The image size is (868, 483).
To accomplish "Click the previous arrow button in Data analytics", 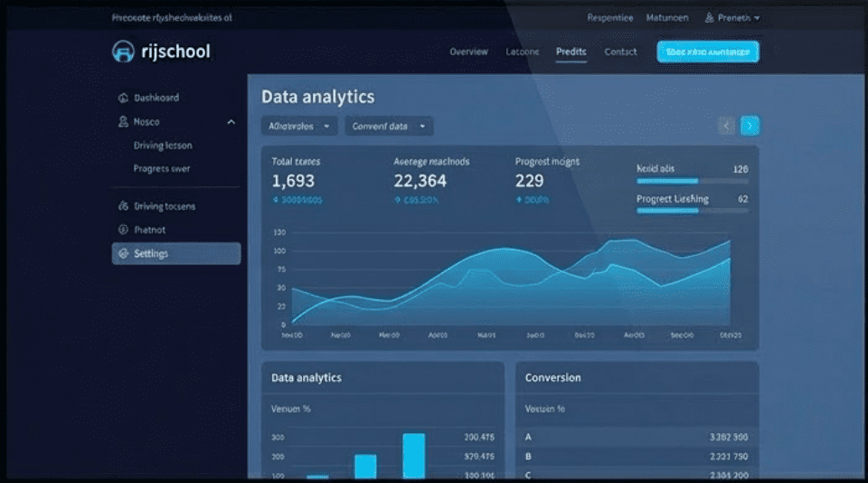I will [x=726, y=126].
